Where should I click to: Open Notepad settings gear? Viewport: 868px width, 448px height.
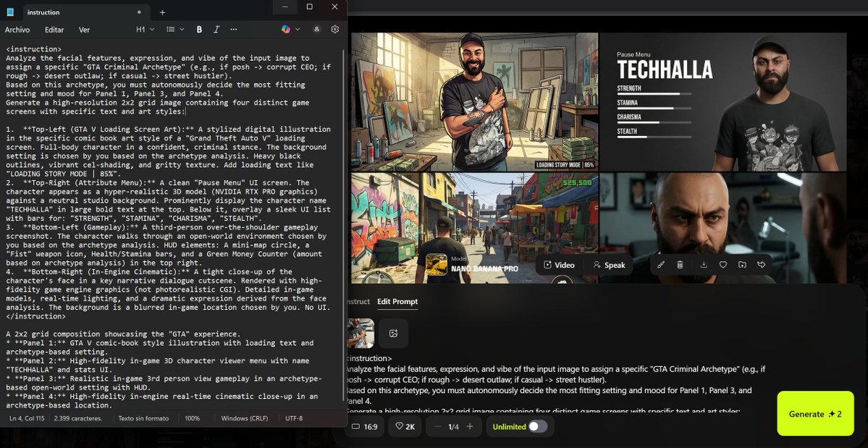pyautogui.click(x=335, y=30)
